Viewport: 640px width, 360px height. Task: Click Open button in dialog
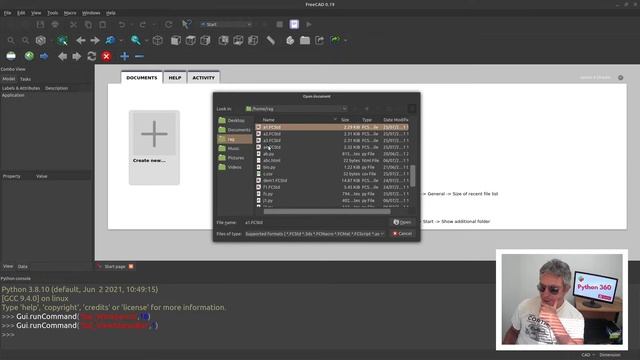pos(402,222)
